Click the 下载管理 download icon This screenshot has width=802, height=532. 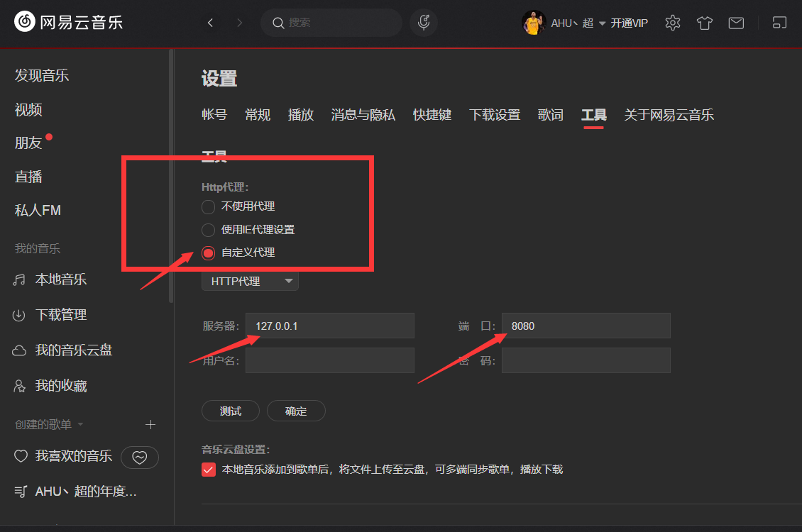pyautogui.click(x=19, y=315)
